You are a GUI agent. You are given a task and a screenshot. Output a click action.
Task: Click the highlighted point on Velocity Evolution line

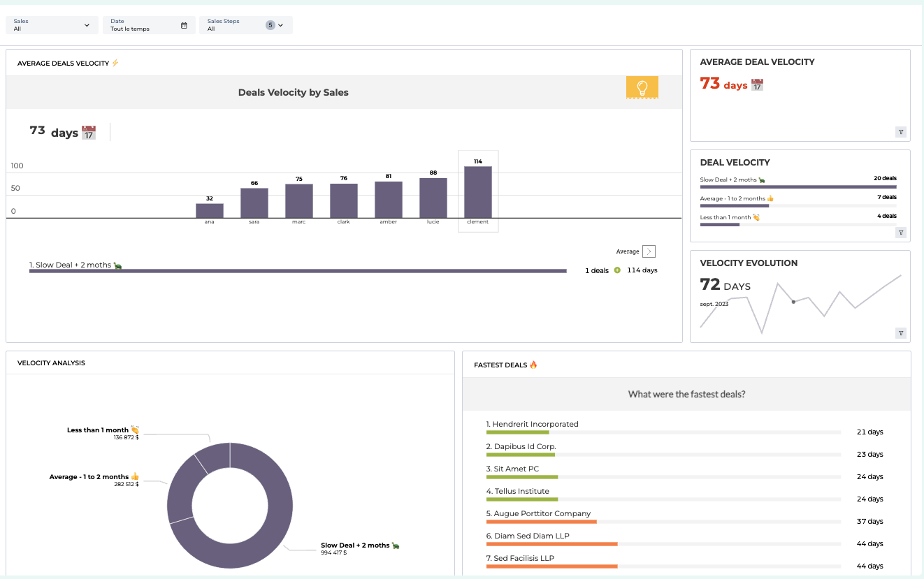click(793, 302)
